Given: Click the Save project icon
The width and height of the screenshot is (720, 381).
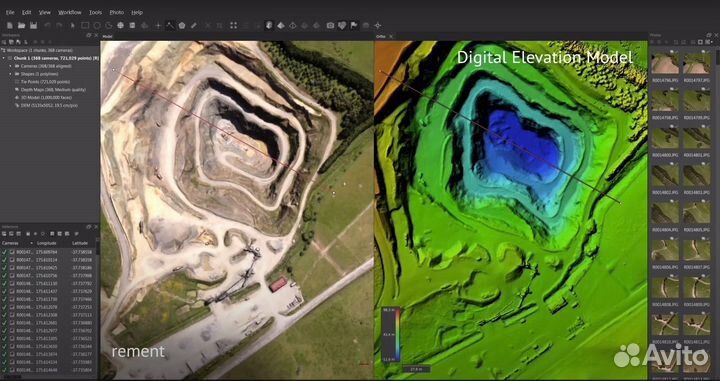Looking at the screenshot, I should (34, 26).
